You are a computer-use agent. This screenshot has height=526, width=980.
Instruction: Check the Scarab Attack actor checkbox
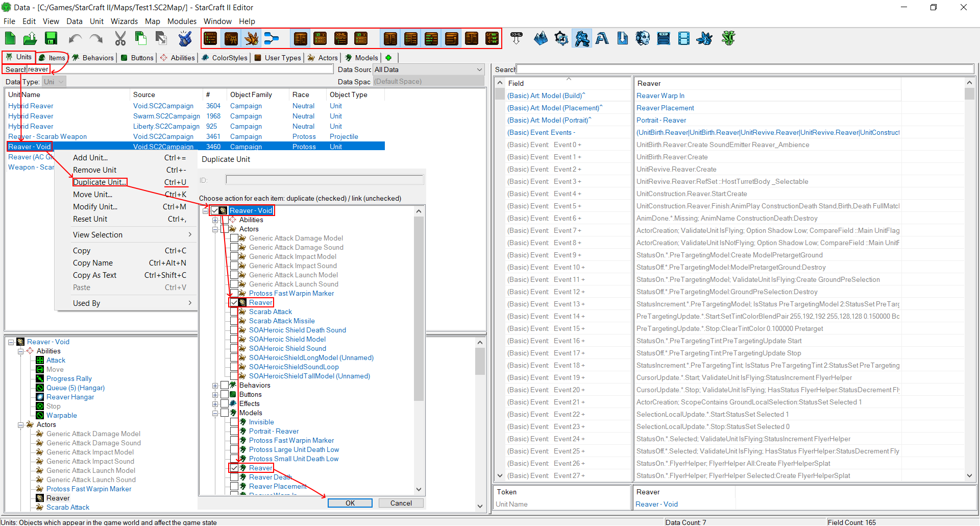(x=234, y=312)
